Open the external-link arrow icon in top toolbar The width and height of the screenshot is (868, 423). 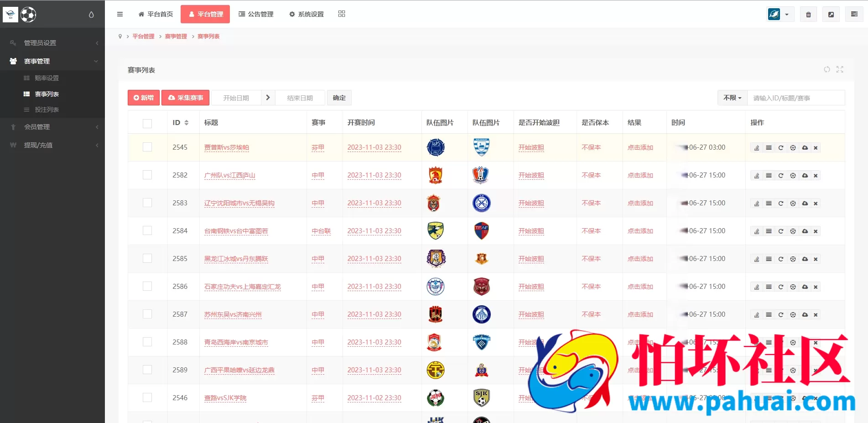pos(831,15)
